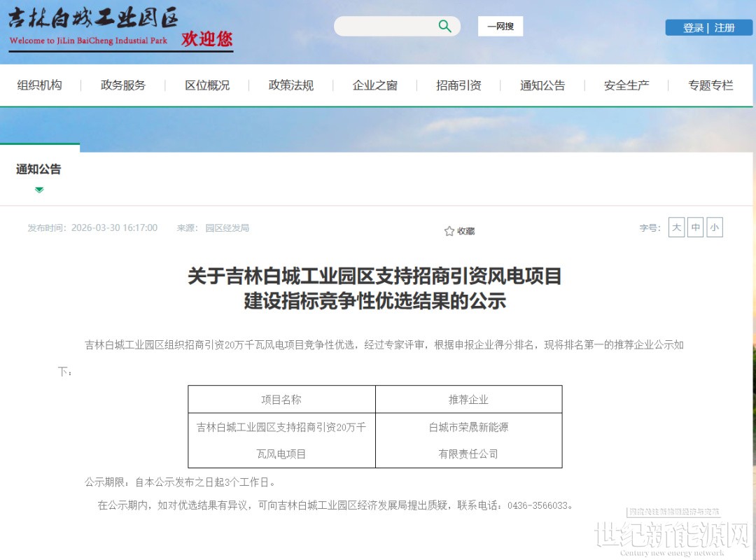Select medium font size 中
Viewport: 756px width, 560px height.
[x=695, y=227]
